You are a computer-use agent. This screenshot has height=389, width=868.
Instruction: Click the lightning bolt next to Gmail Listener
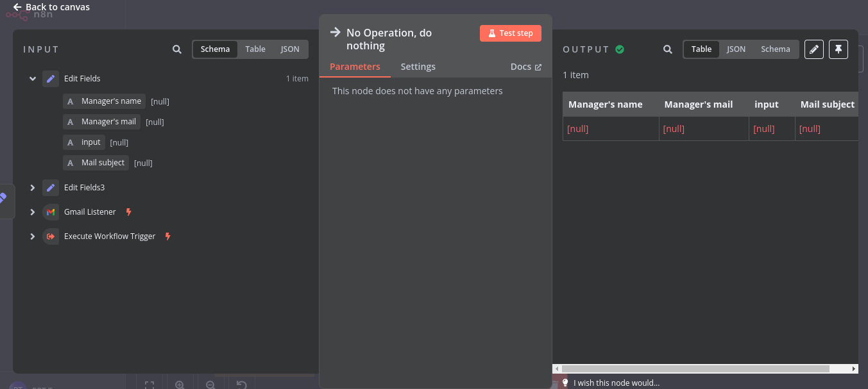(128, 212)
